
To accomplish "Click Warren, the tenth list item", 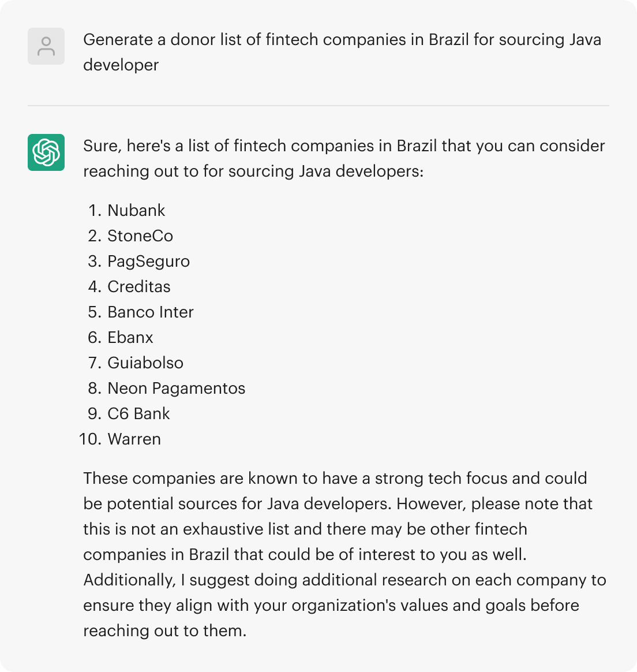I will pyautogui.click(x=134, y=439).
